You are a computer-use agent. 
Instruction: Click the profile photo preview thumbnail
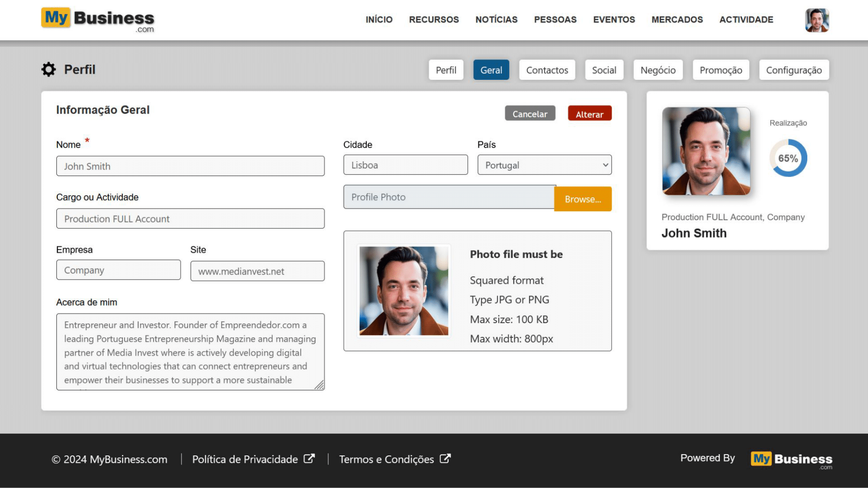coord(404,291)
